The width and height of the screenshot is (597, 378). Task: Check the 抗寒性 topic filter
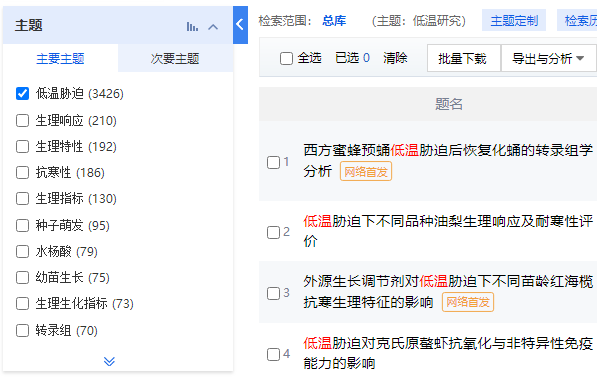[22, 172]
